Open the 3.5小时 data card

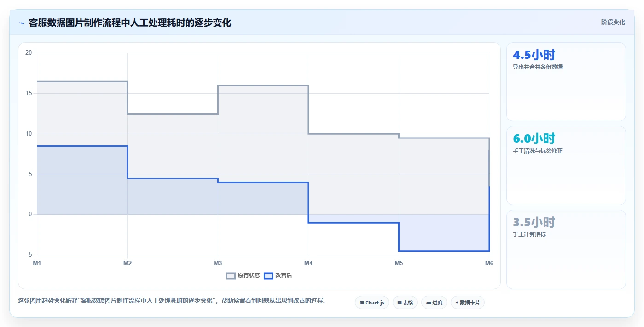coord(566,249)
